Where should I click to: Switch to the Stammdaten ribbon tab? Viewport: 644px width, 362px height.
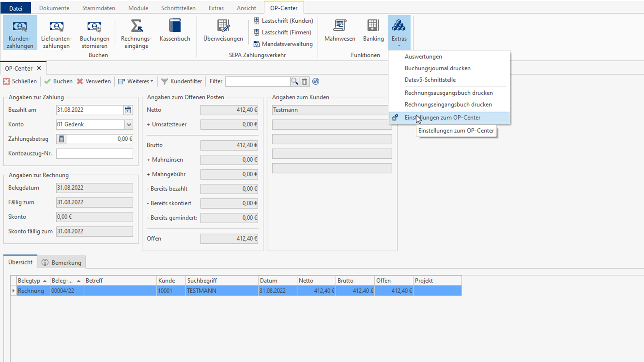click(99, 8)
